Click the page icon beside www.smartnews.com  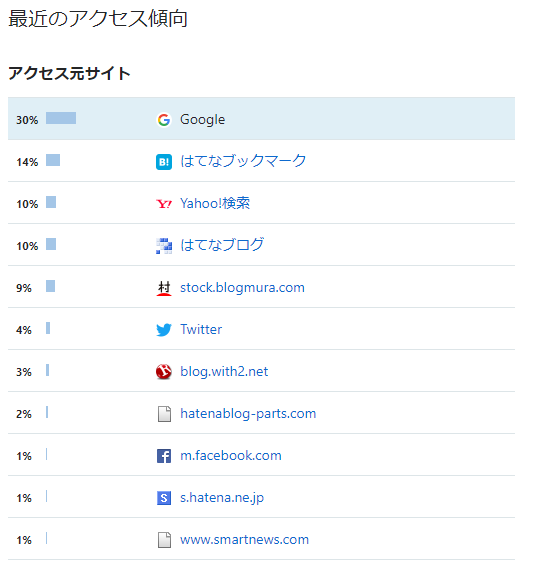[x=164, y=540]
